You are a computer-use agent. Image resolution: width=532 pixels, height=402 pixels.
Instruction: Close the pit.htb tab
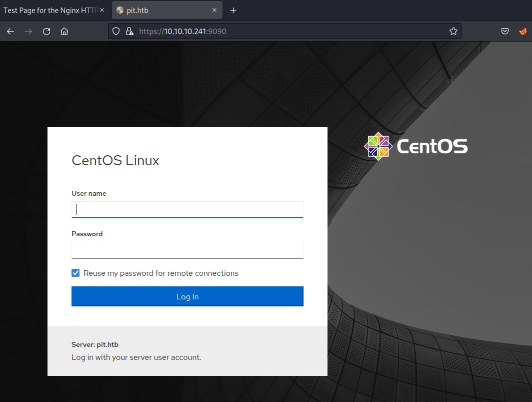point(214,11)
